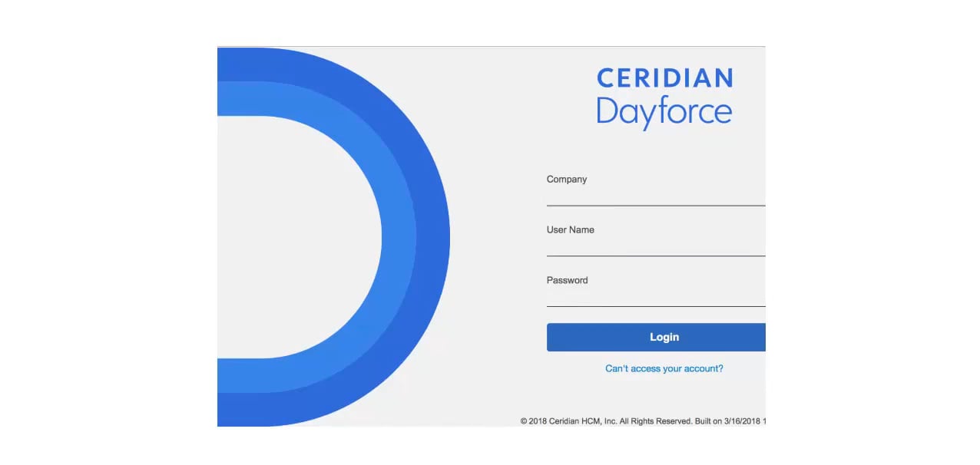Image resolution: width=980 pixels, height=465 pixels.
Task: Select the Password entry field
Action: 655,296
